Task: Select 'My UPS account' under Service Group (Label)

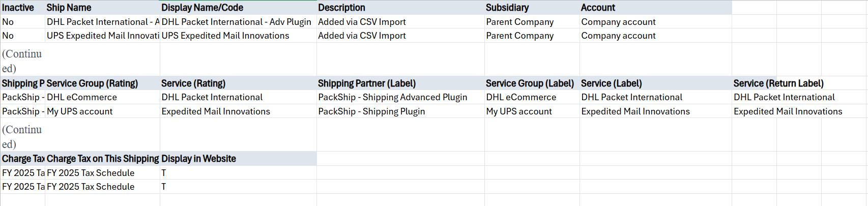Action: (x=532, y=111)
